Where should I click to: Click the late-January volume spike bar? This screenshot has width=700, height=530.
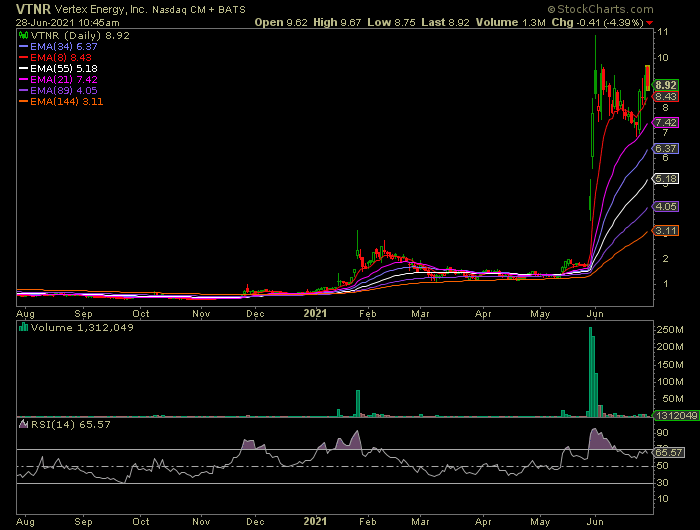click(x=358, y=404)
